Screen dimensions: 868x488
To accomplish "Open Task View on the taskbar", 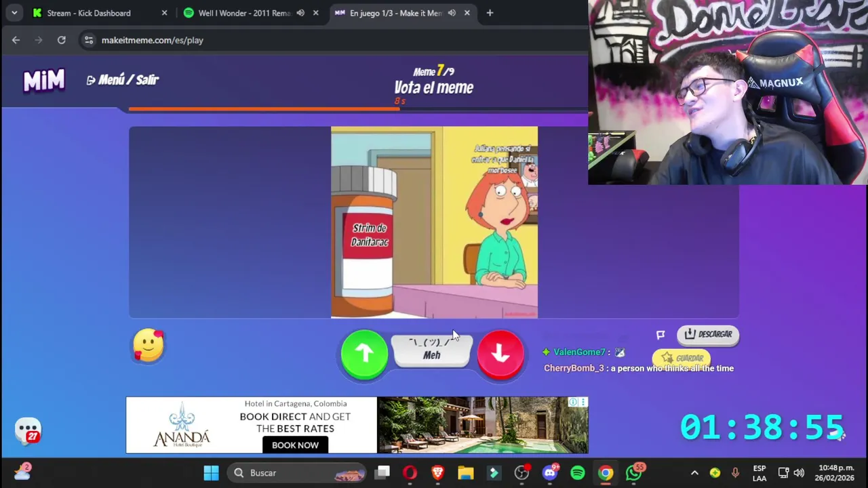I will (x=383, y=473).
